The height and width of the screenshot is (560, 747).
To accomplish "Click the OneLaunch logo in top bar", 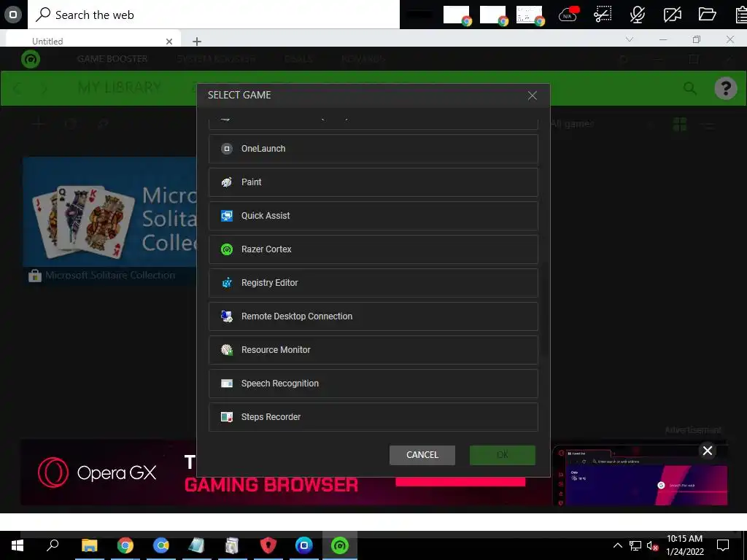I will point(13,15).
